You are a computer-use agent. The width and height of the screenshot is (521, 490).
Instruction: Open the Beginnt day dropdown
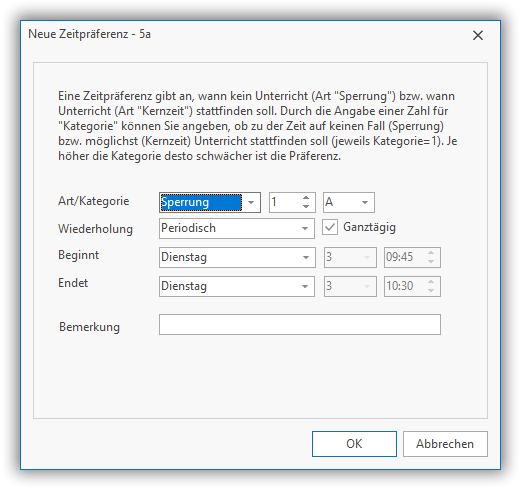tap(237, 257)
